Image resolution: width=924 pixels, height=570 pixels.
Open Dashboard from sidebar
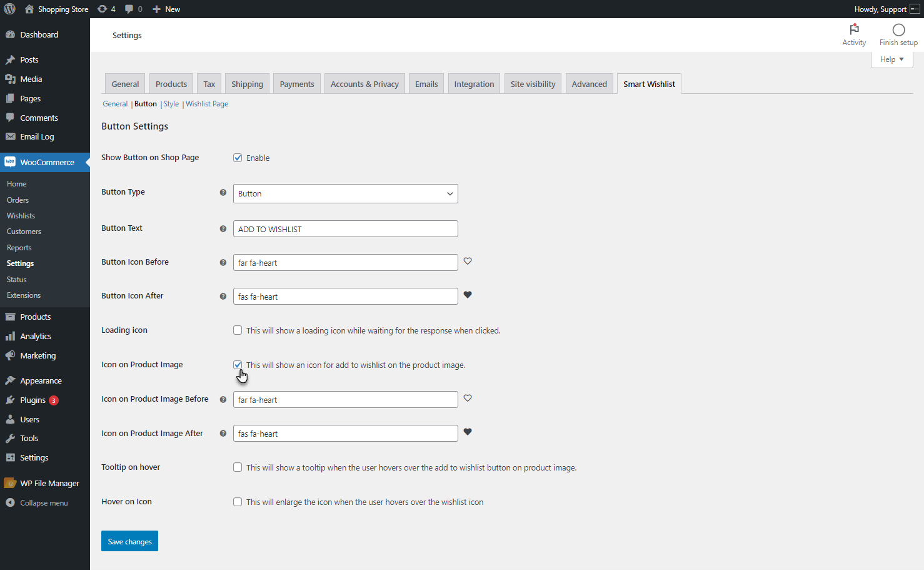45,34
